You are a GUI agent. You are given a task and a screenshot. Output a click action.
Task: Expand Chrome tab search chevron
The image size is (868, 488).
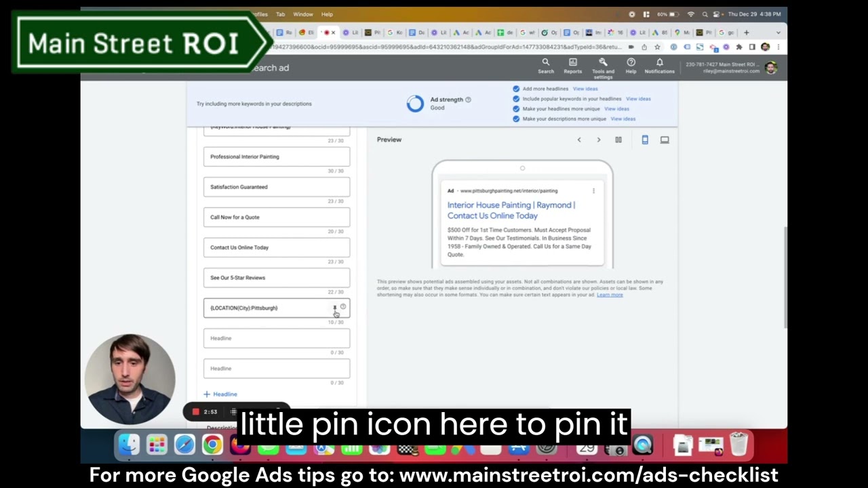pos(778,33)
